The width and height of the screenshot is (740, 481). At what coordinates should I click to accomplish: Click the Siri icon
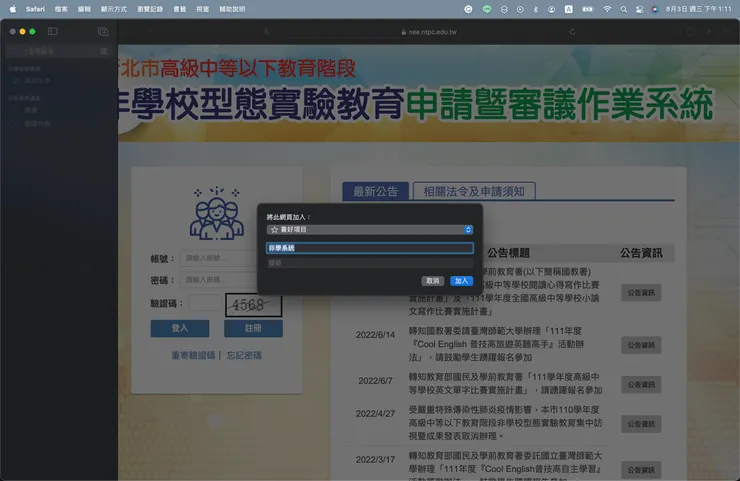655,9
